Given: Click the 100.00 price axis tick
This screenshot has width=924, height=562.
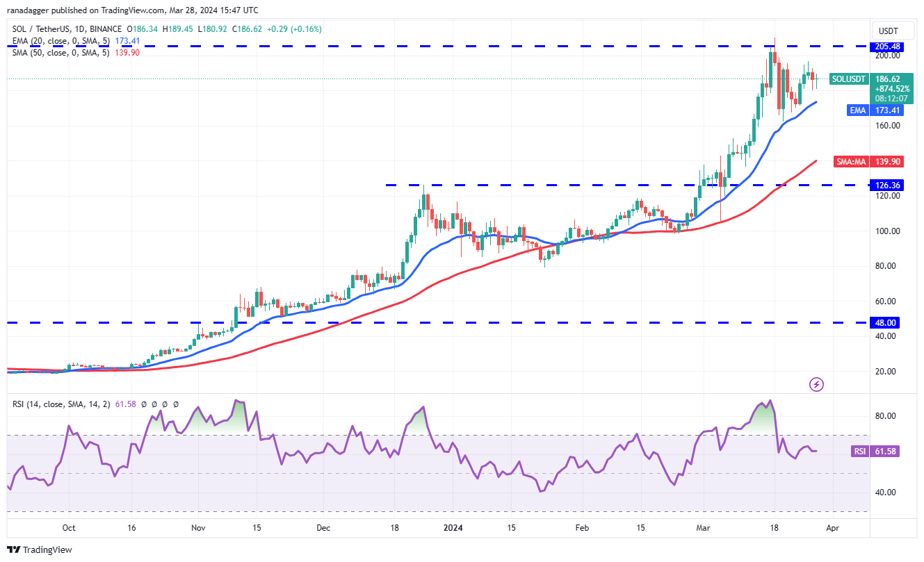Looking at the screenshot, I should [886, 231].
